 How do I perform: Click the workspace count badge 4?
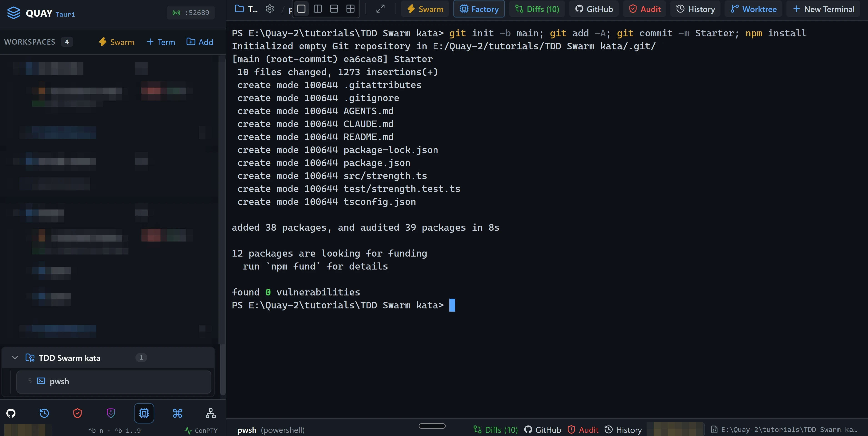pos(67,42)
